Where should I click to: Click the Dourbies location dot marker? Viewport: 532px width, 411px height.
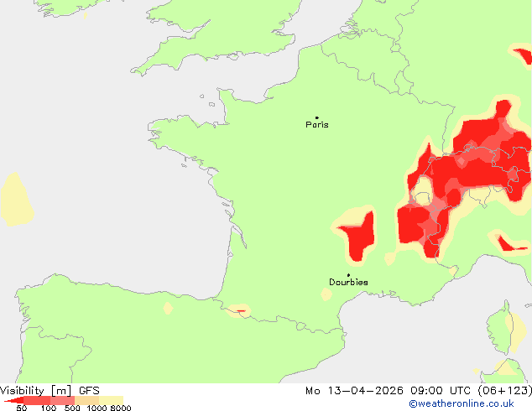(x=348, y=275)
